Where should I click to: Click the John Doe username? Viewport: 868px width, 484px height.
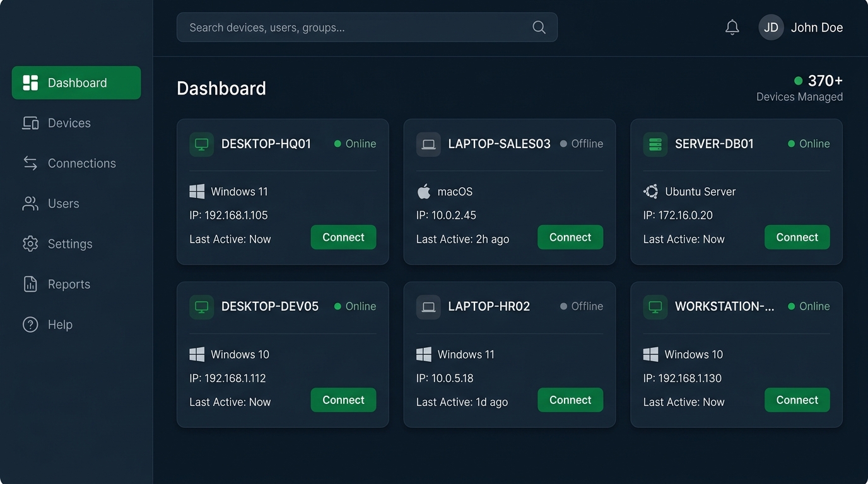(x=817, y=28)
